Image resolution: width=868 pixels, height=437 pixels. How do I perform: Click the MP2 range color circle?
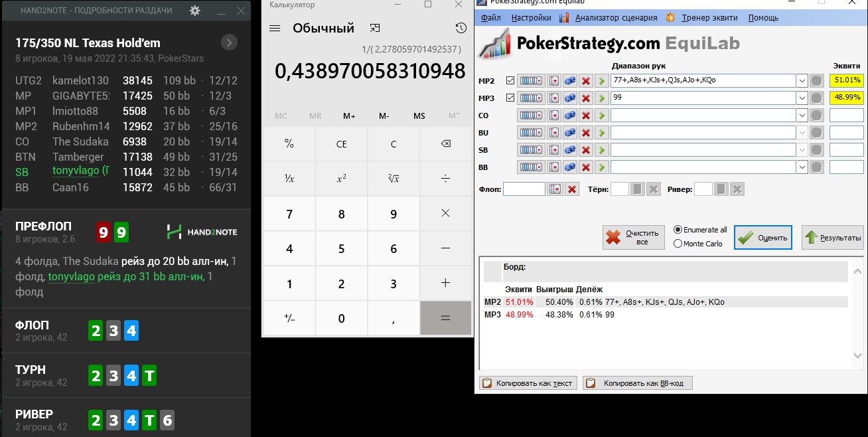[818, 80]
